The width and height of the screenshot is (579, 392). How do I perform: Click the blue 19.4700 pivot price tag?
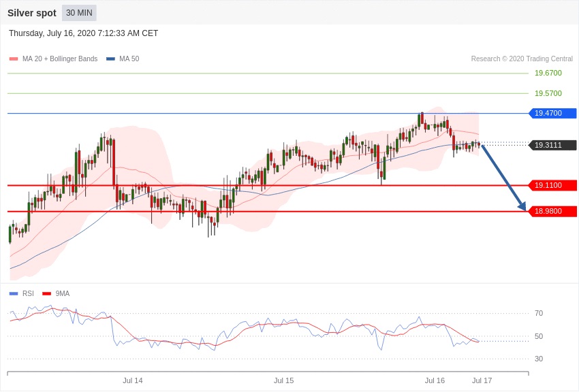click(552, 113)
